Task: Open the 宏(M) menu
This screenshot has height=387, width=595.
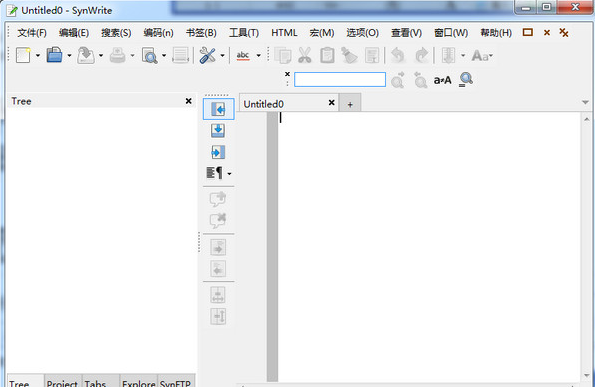Action: click(322, 33)
